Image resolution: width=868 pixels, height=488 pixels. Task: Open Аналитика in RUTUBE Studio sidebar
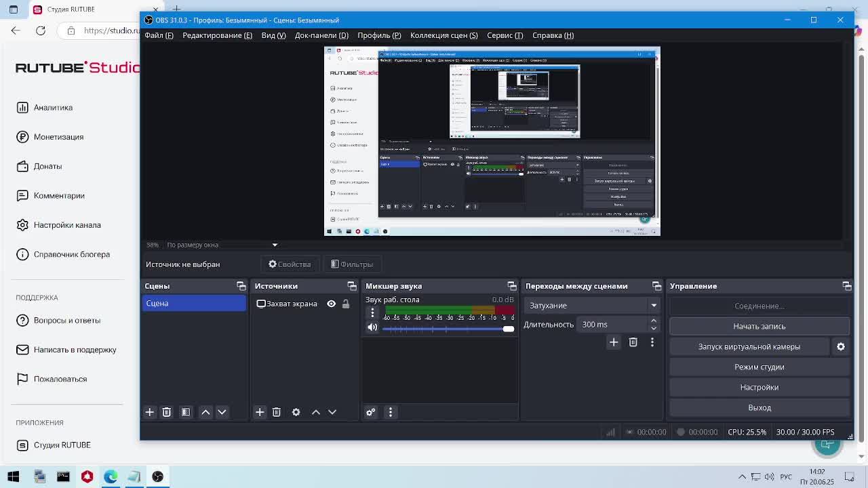point(45,108)
